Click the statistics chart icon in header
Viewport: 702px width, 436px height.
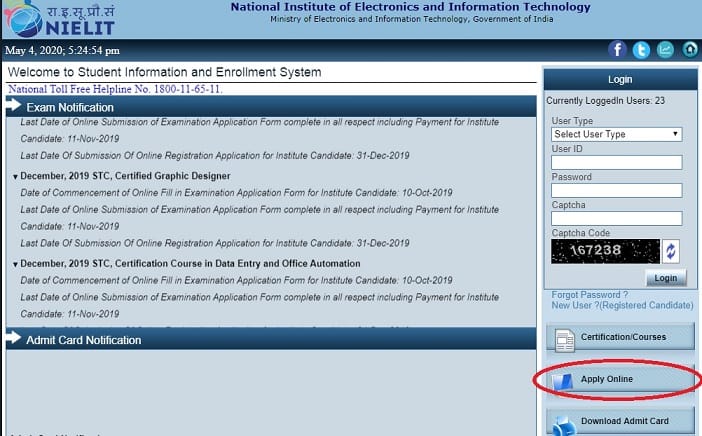tap(665, 50)
